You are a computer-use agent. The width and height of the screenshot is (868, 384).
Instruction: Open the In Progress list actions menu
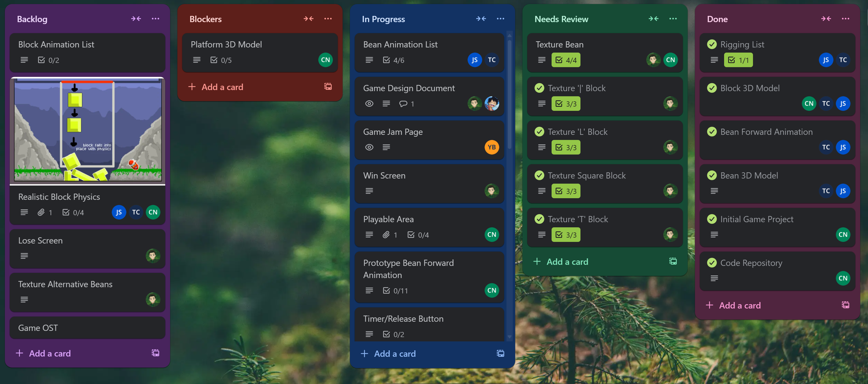click(x=500, y=19)
